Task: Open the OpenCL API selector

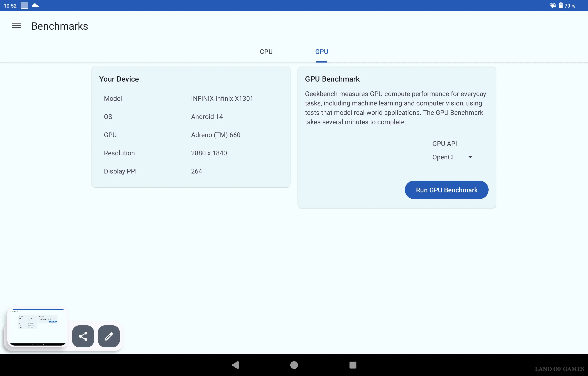Action: pyautogui.click(x=444, y=157)
